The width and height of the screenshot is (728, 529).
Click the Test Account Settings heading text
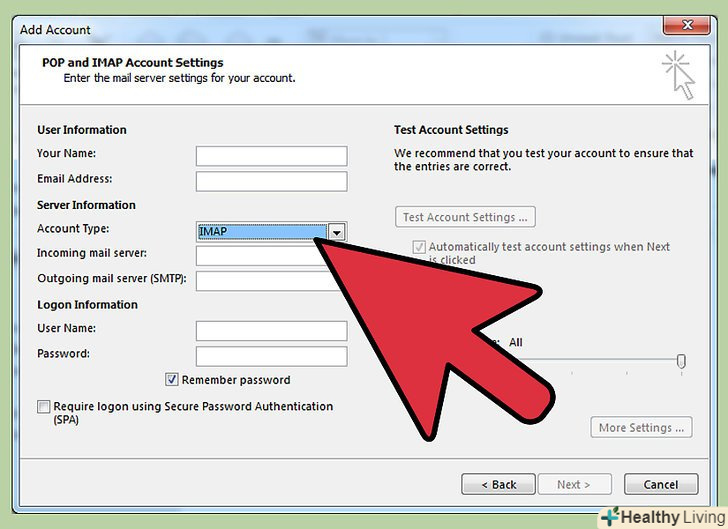point(451,130)
